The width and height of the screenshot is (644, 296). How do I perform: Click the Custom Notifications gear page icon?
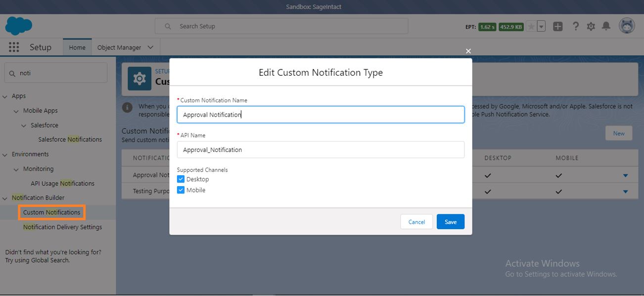(x=139, y=78)
